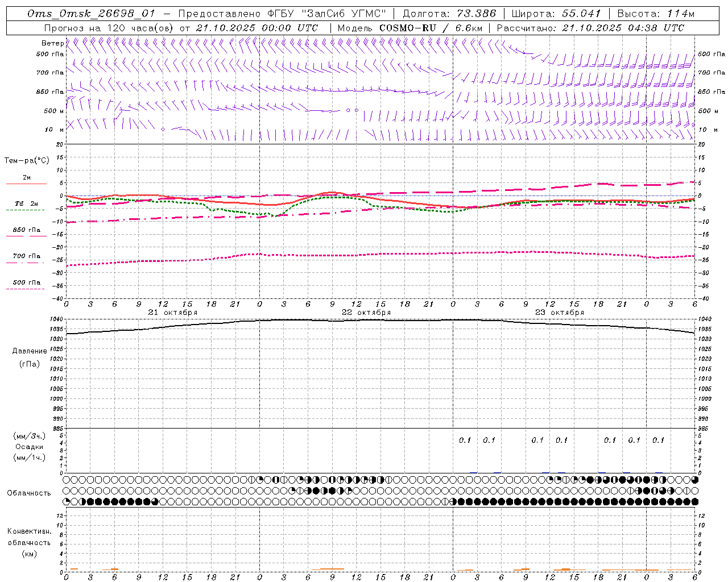Click the Конвективн. label
Screen dimensions: 728x582
coord(29,531)
